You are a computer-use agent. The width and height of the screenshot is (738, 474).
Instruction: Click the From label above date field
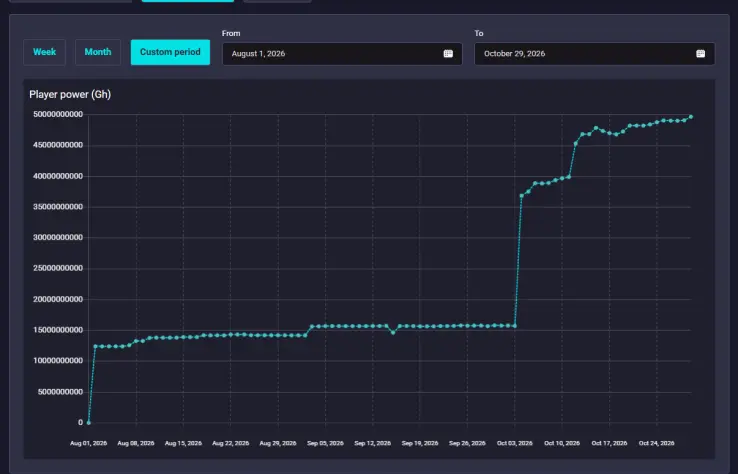(x=231, y=33)
